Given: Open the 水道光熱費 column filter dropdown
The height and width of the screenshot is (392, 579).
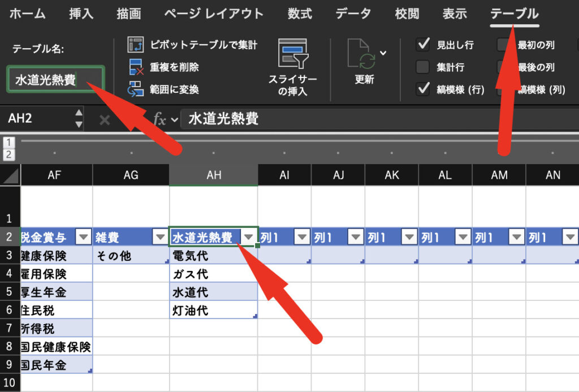Looking at the screenshot, I should coord(248,238).
